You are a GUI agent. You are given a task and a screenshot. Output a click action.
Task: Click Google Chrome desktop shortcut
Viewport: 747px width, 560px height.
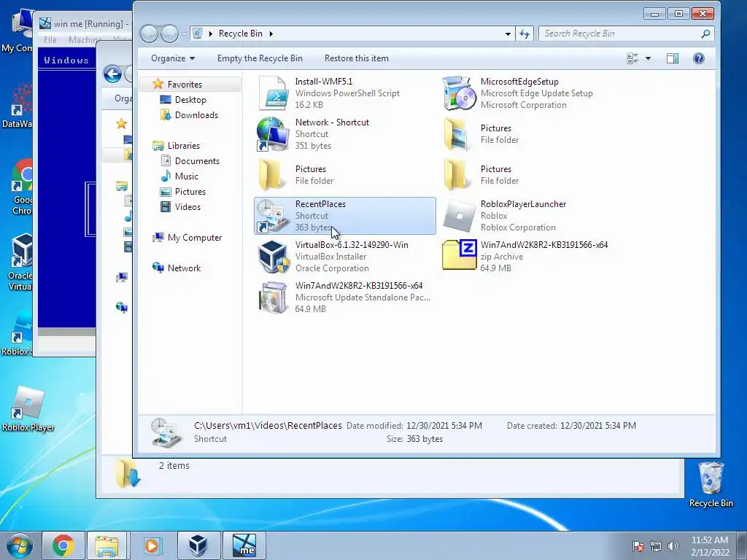click(x=23, y=187)
